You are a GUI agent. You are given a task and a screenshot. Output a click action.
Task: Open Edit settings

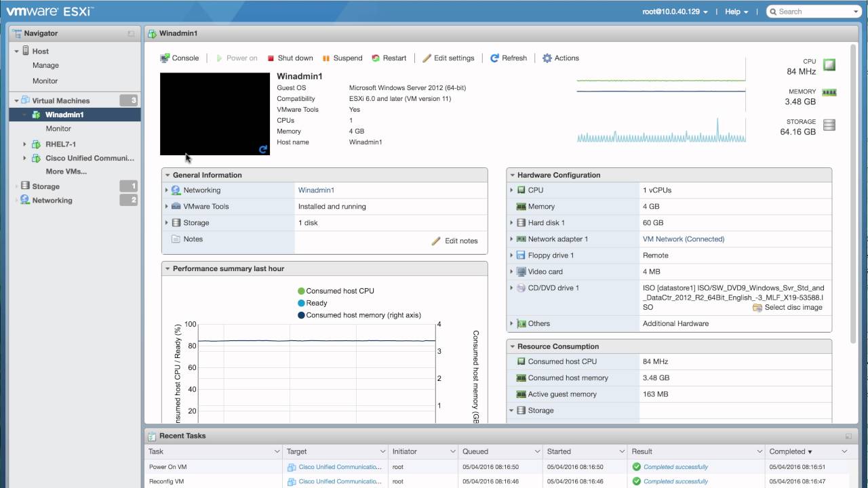(x=448, y=58)
